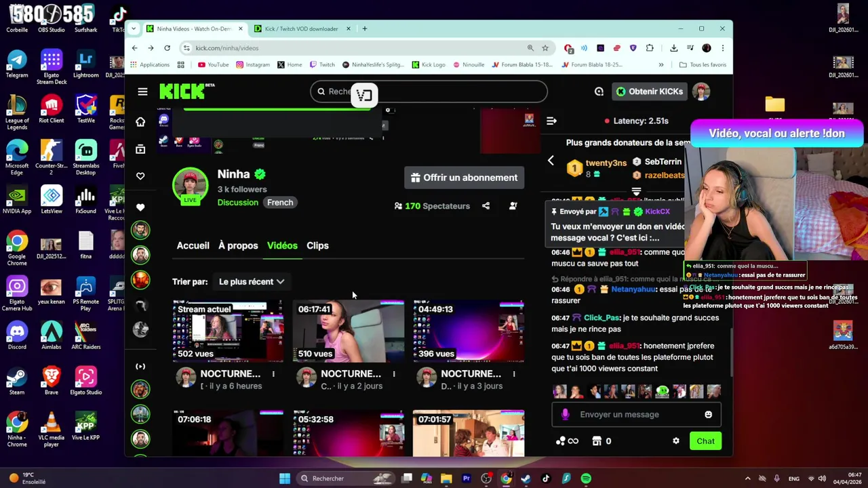Open the Discord desktop shortcut

[17, 336]
